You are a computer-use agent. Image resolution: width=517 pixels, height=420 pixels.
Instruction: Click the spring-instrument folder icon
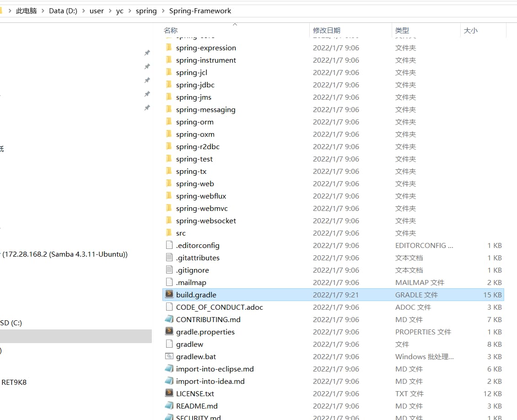coord(169,59)
